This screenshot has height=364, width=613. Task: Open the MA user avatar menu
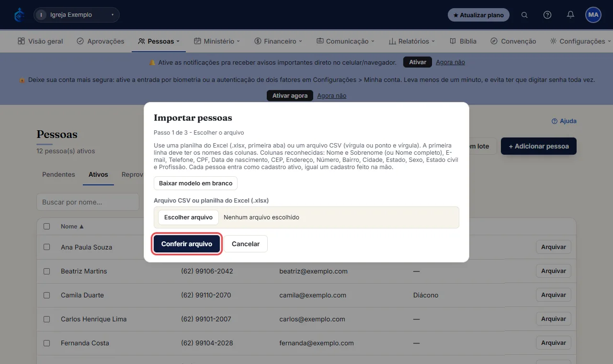coord(593,15)
